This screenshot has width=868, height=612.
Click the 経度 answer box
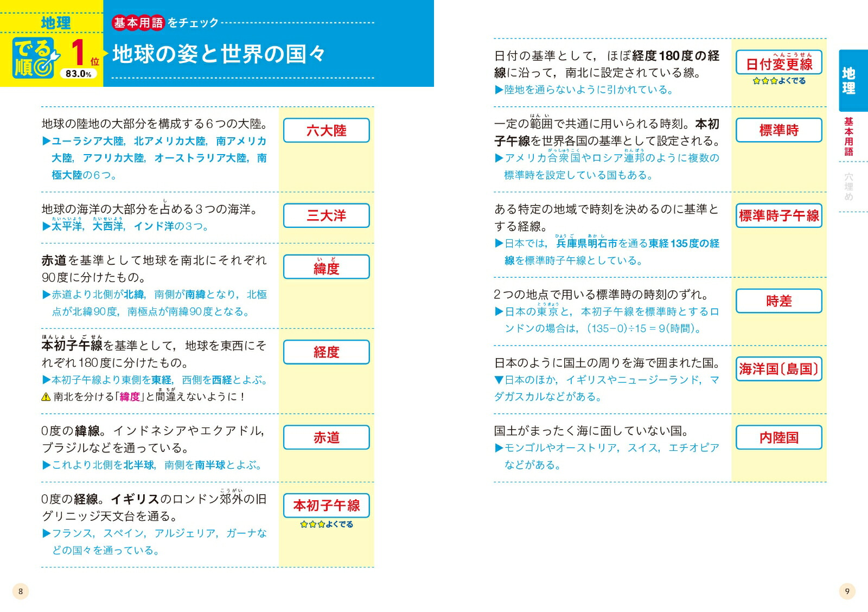tap(326, 352)
